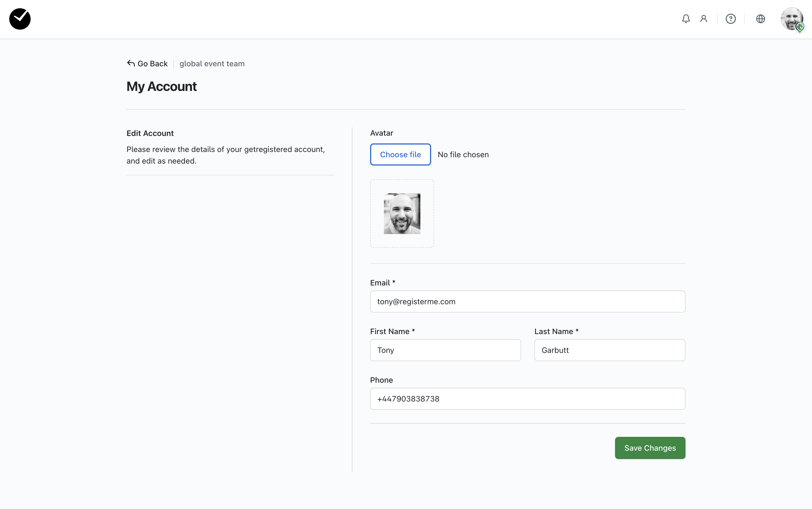Open the help question mark icon
This screenshot has height=509, width=812.
(731, 19)
